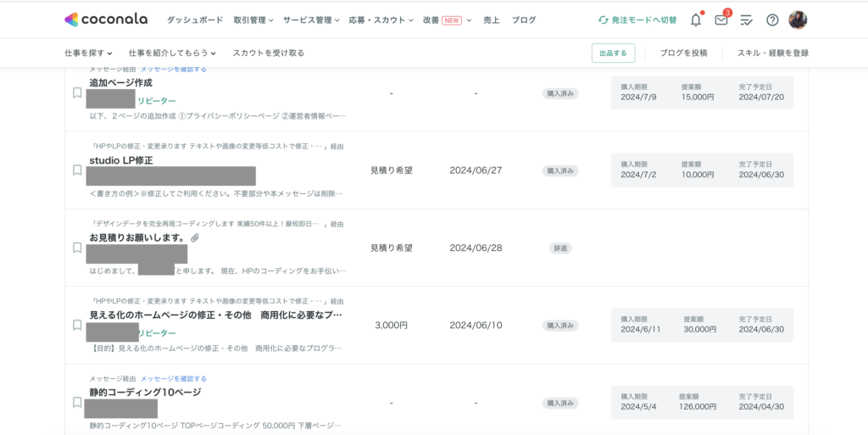Click the paperclip attachment icon
This screenshot has width=868, height=435.
click(195, 238)
